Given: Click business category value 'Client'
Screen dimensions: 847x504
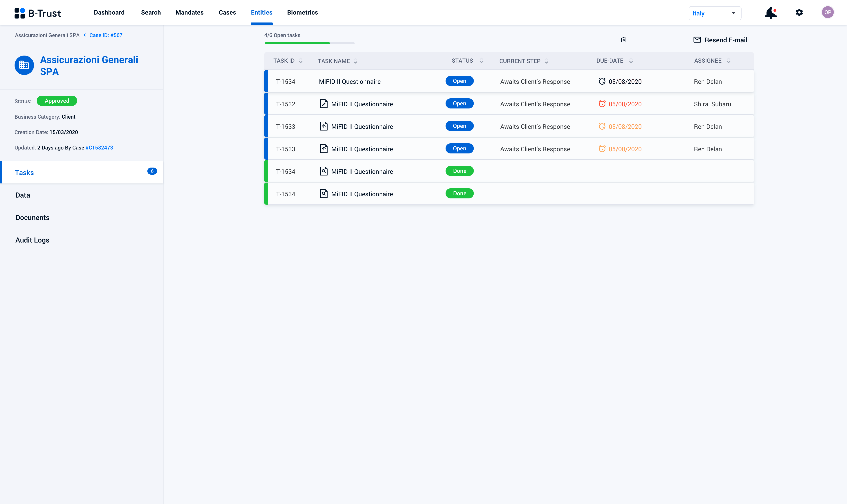Looking at the screenshot, I should 69,116.
